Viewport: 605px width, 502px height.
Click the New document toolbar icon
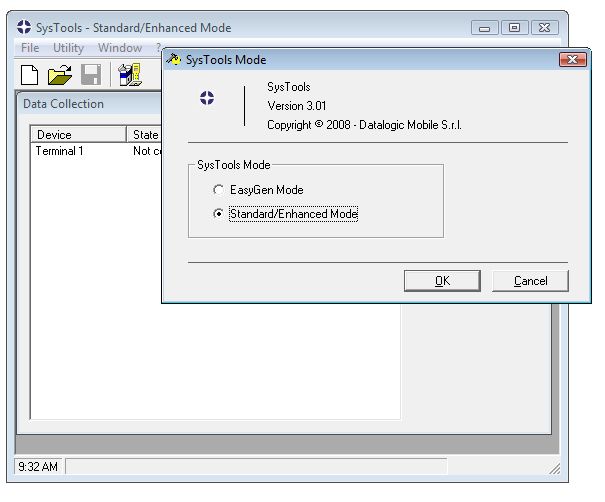(29, 75)
